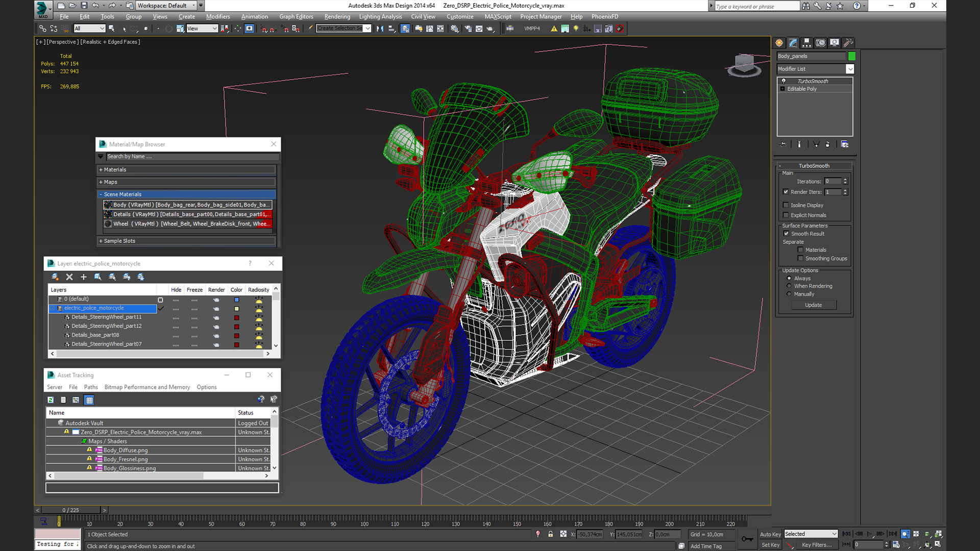
Task: Select the Manually update radio button
Action: coord(789,294)
